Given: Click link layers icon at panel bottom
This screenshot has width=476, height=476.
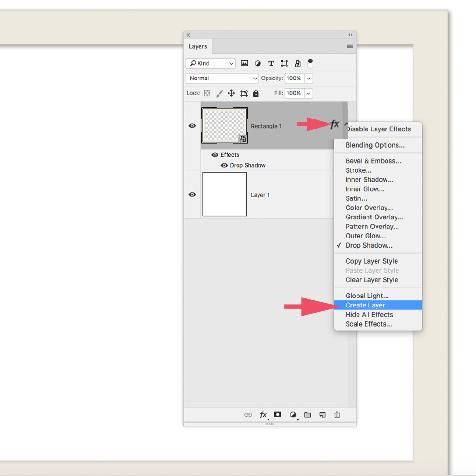Looking at the screenshot, I should 248,415.
